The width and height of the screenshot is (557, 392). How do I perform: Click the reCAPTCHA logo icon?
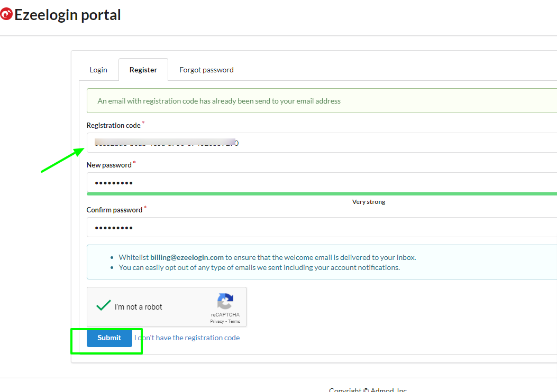point(225,301)
